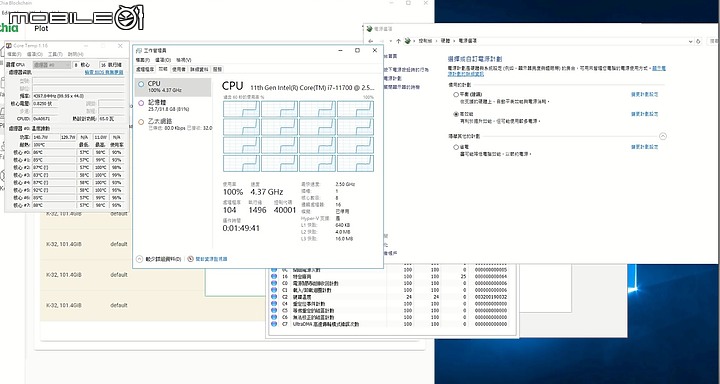Switch to the 使用者 tab

[179, 69]
